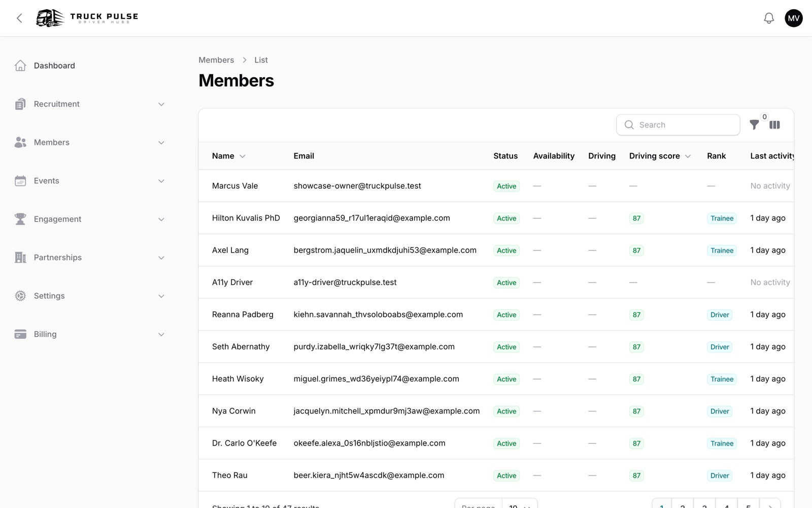
Task: Click Driver rank badge for Reanna Padberg
Action: click(720, 315)
